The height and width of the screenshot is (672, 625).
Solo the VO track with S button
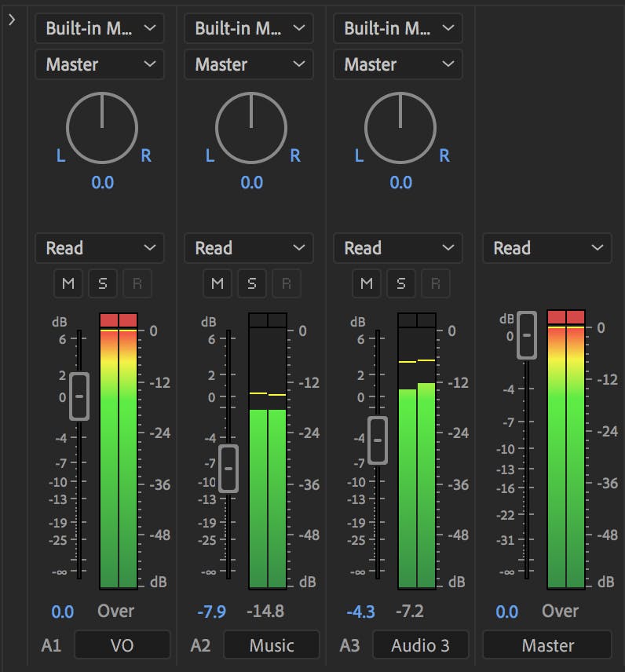coord(102,283)
